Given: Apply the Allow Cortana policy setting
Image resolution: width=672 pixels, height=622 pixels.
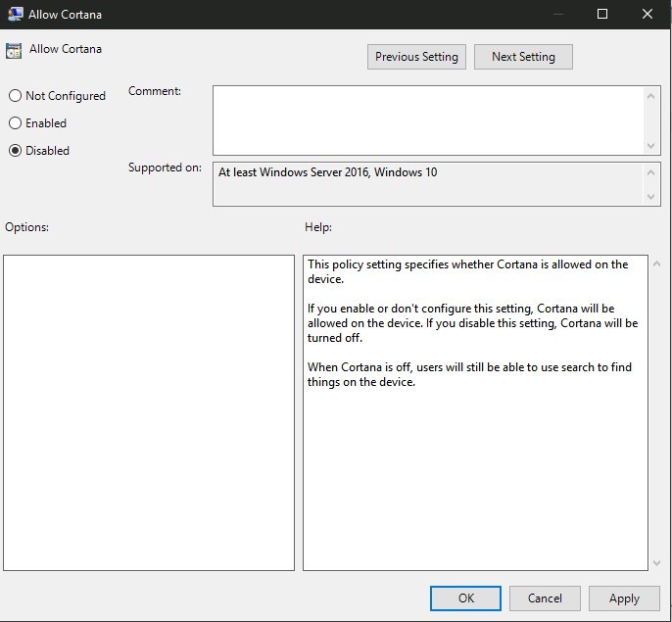Looking at the screenshot, I should click(624, 598).
